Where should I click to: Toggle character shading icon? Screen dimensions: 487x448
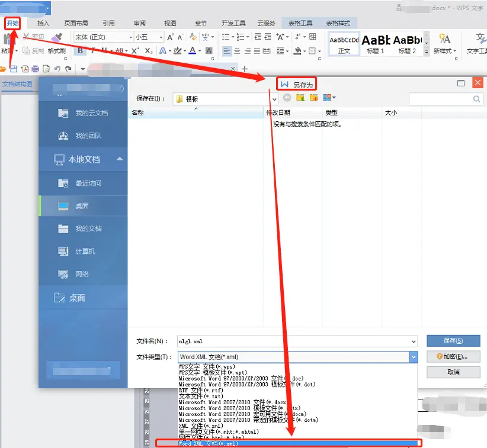(209, 50)
